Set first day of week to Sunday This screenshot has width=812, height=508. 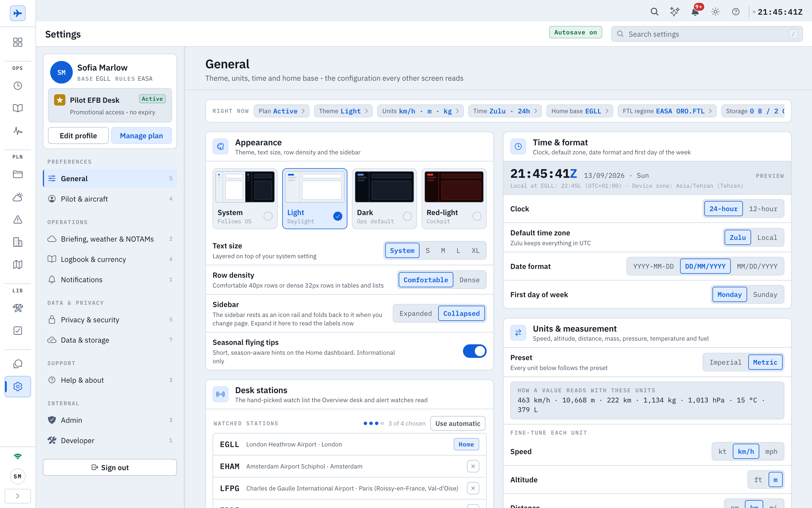(x=765, y=295)
